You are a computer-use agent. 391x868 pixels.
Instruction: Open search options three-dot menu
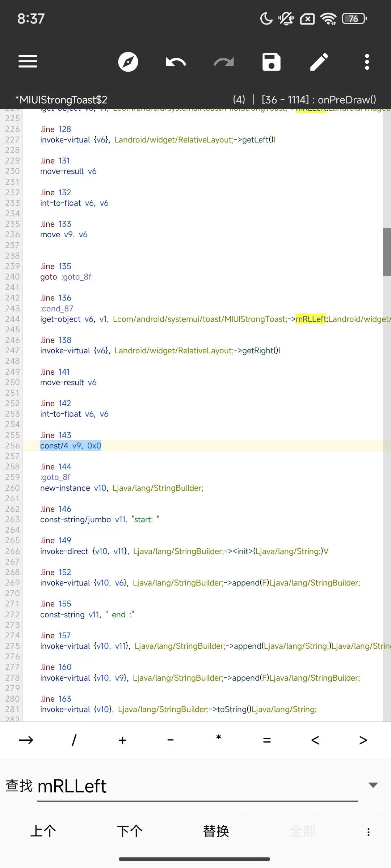coord(368,832)
